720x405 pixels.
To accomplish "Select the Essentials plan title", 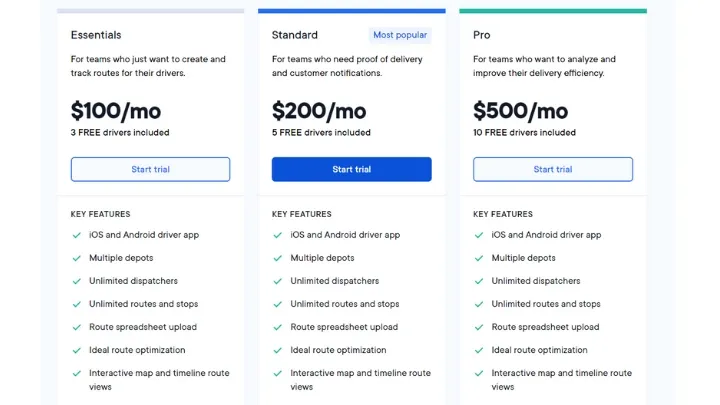I will click(96, 35).
